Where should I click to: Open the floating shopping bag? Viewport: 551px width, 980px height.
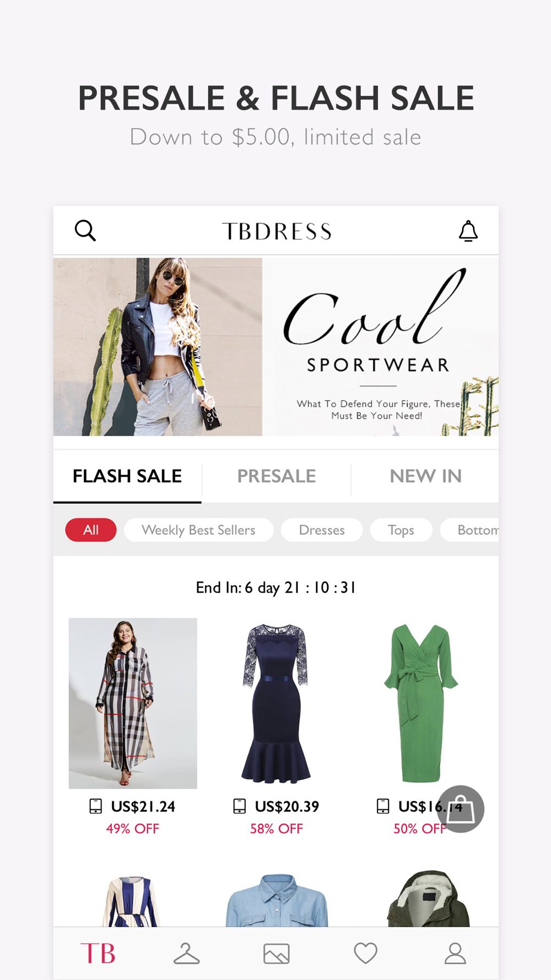click(461, 809)
